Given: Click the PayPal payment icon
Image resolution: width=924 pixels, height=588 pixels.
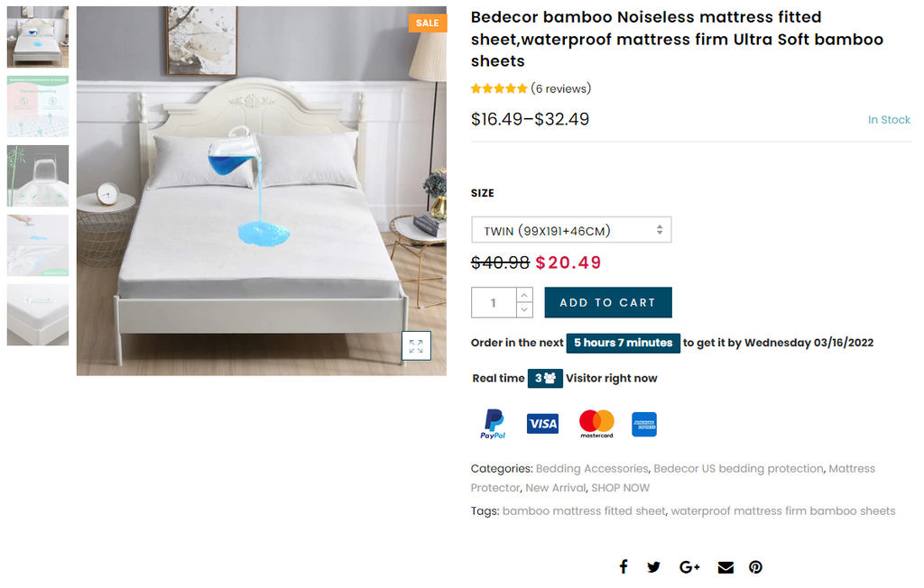Looking at the screenshot, I should [x=493, y=424].
